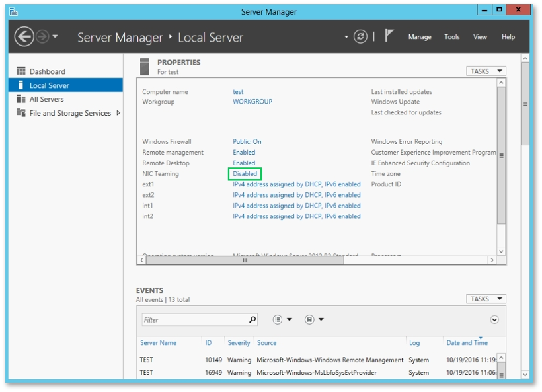542x392 pixels.
Task: Open the Properties TASKS dropdown
Action: 486,71
